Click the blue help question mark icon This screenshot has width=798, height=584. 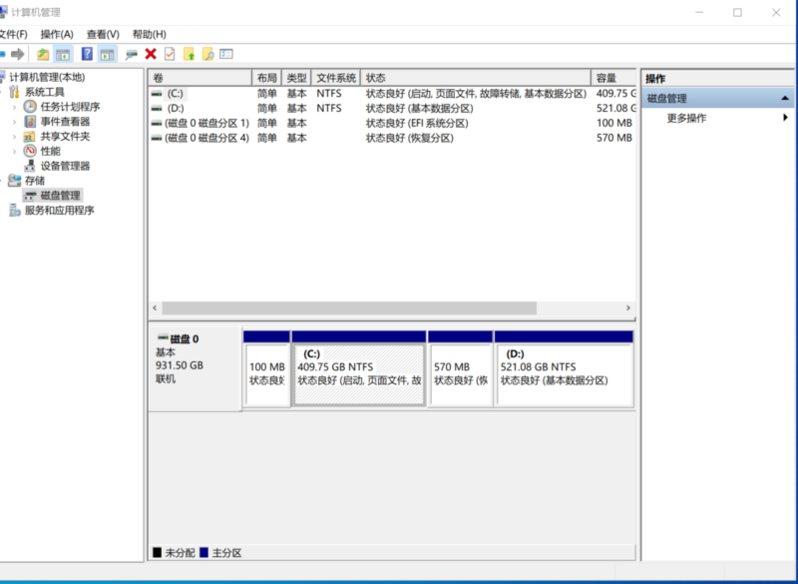(87, 54)
